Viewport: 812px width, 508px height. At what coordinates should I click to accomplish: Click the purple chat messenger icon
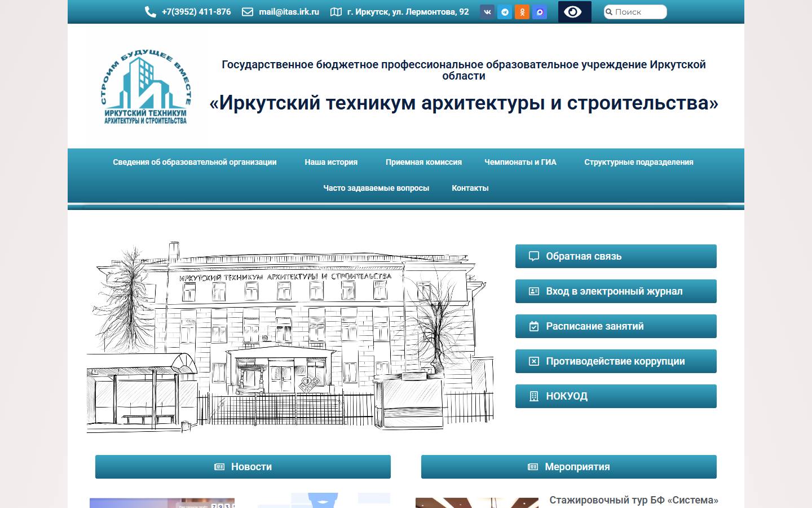[540, 12]
